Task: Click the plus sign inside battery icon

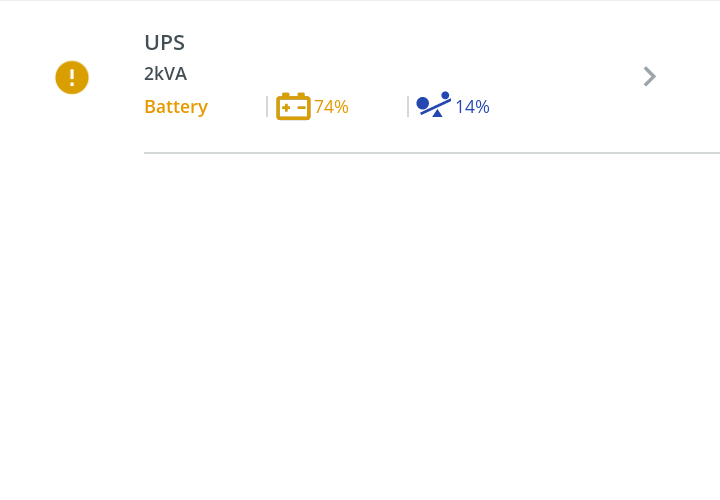Action: (286, 108)
